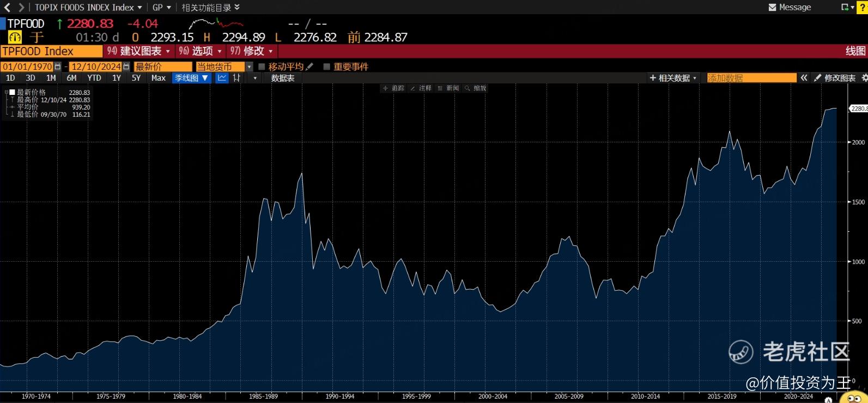Viewport: 868px width, 403px height.
Task: Select the YTD time range
Action: pyautogui.click(x=94, y=78)
